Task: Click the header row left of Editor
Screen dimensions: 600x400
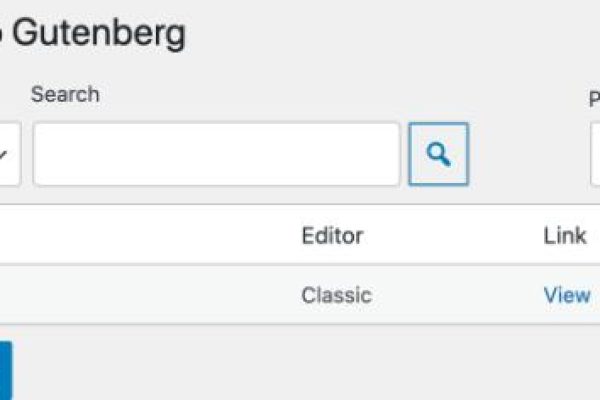Action: 150,236
